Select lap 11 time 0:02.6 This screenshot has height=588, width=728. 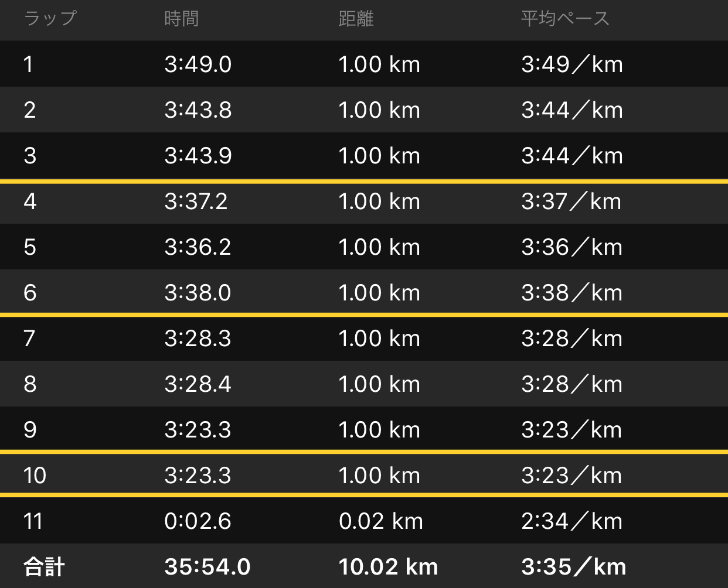[198, 521]
